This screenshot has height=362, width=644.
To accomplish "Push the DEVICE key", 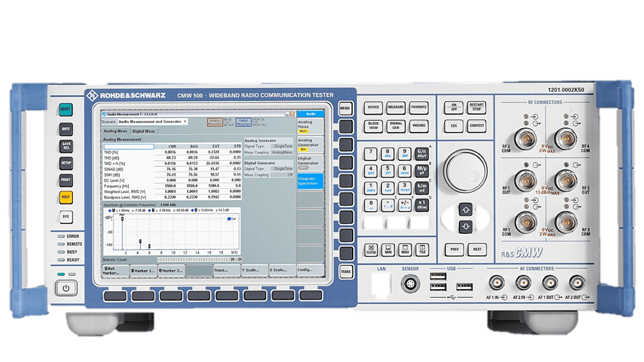I will [x=373, y=107].
